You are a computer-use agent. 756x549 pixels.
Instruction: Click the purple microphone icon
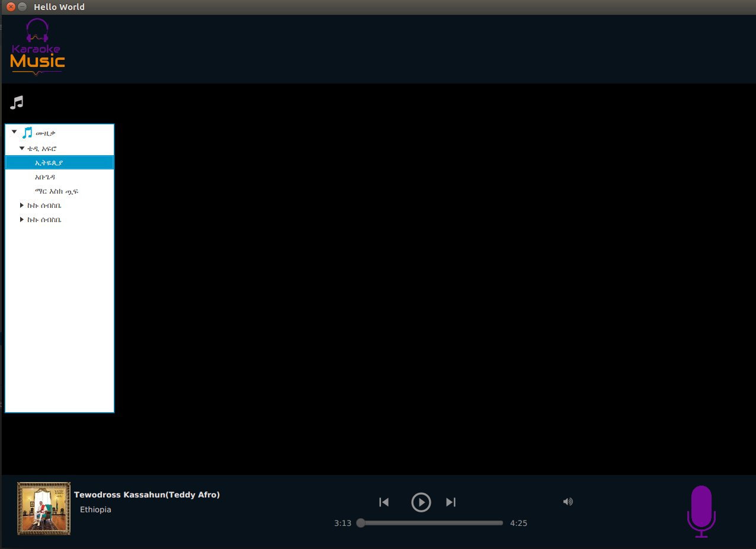click(x=701, y=511)
